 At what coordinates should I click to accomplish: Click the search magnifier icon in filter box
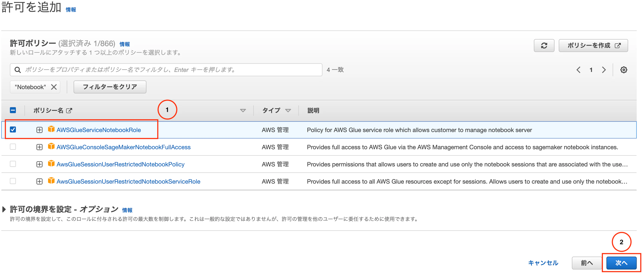pyautogui.click(x=18, y=70)
